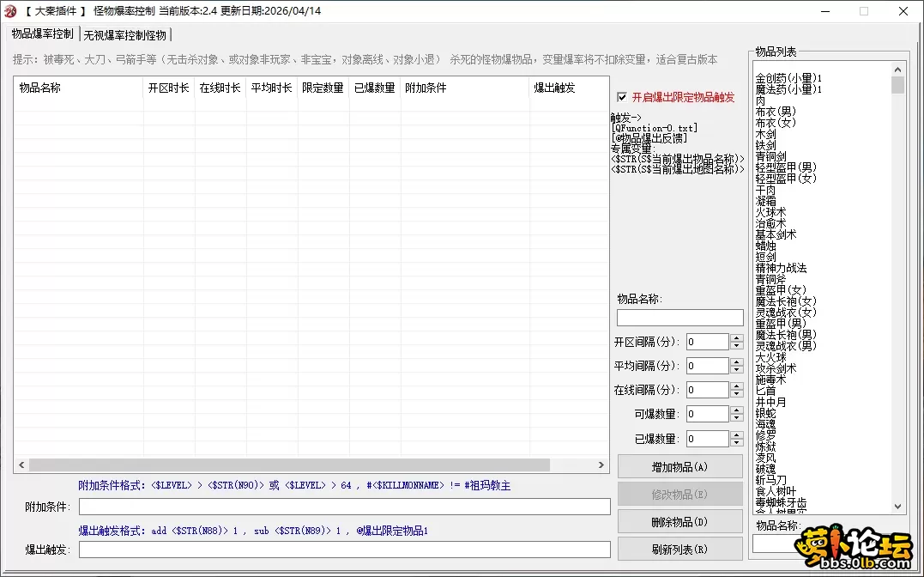This screenshot has width=924, height=577.
Task: Click the table's horizontal scrollbar thumb
Action: [289, 465]
